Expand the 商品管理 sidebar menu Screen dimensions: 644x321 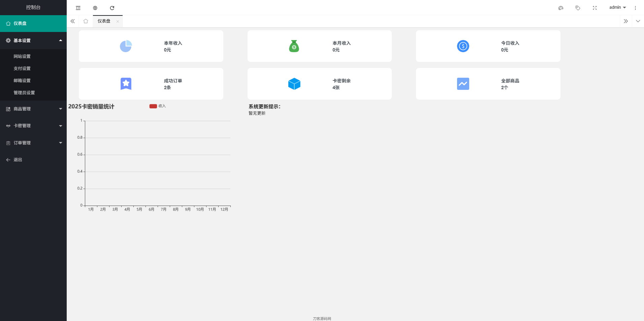[33, 109]
